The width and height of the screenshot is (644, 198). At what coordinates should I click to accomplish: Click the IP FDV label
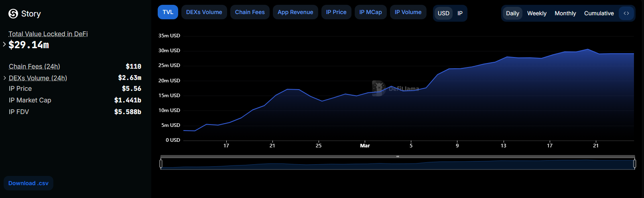(19, 112)
